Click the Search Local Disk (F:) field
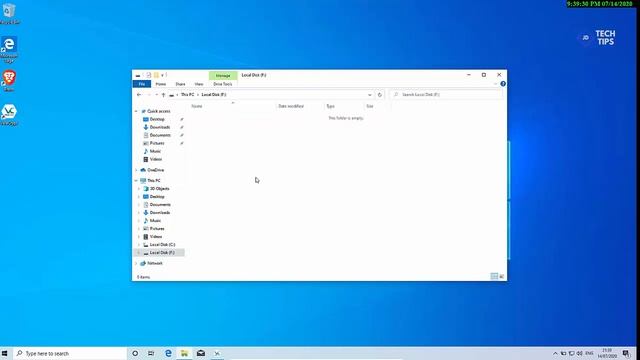Image resolution: width=640 pixels, height=360 pixels. (x=446, y=95)
